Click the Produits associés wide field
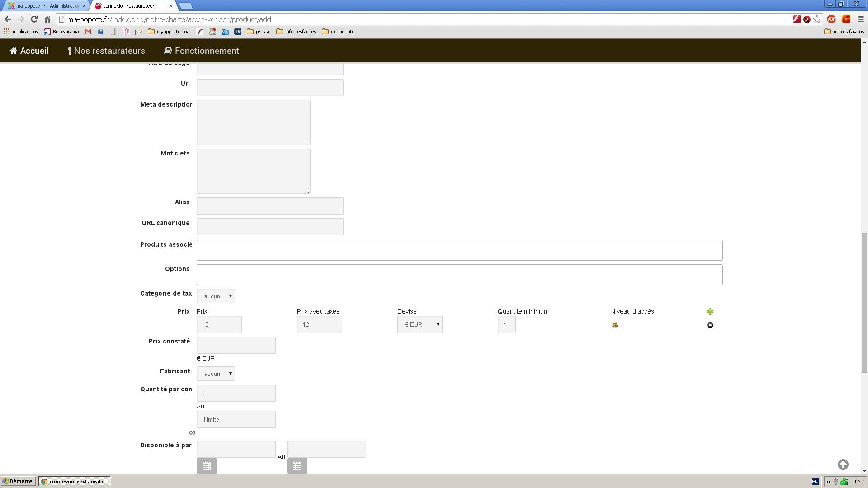Viewport: 868px width, 488px height. [459, 250]
